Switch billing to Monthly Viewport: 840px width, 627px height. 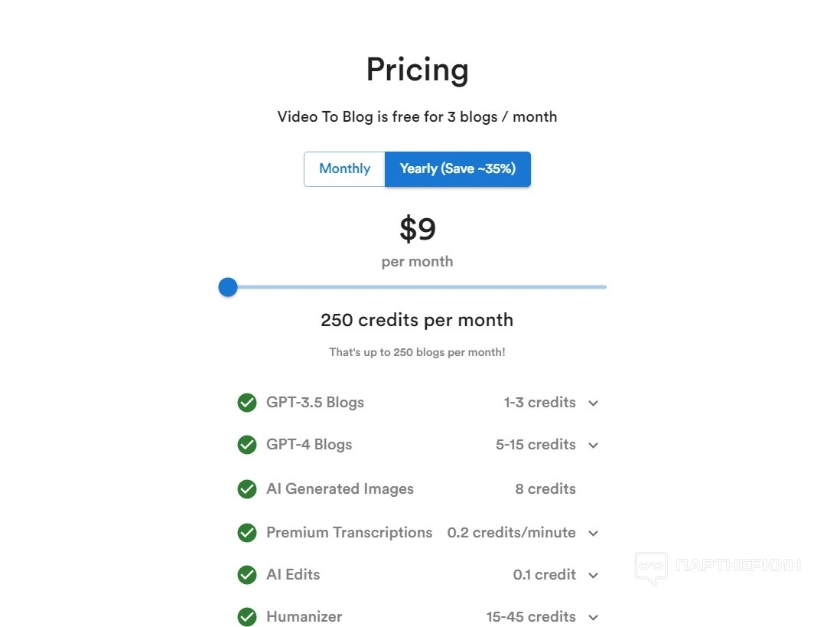[x=344, y=169]
